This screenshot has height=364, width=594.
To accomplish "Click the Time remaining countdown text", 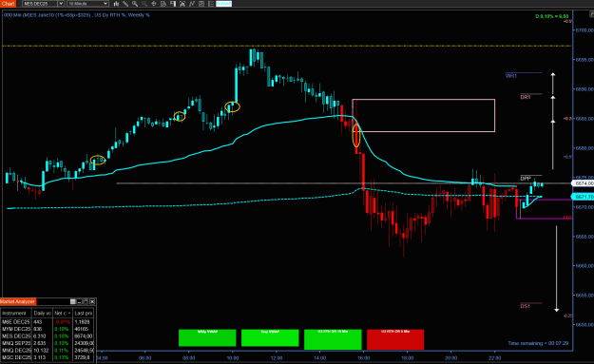I will click(x=538, y=343).
